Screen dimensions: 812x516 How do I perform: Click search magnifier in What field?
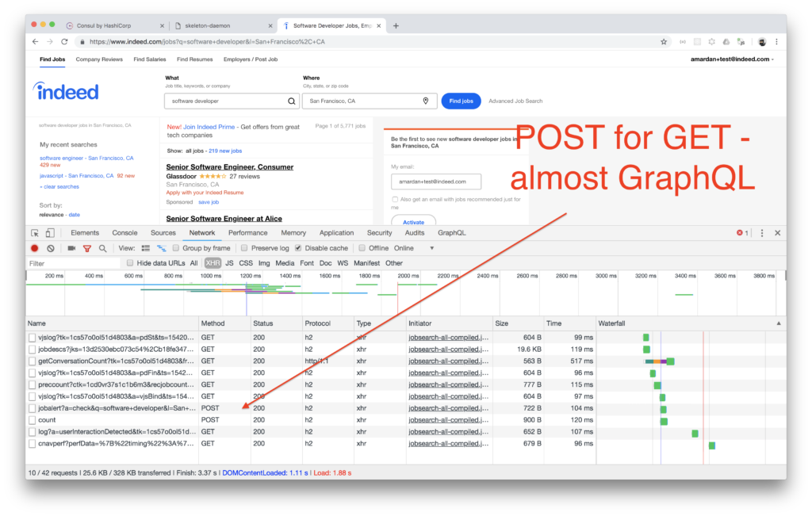pyautogui.click(x=292, y=101)
